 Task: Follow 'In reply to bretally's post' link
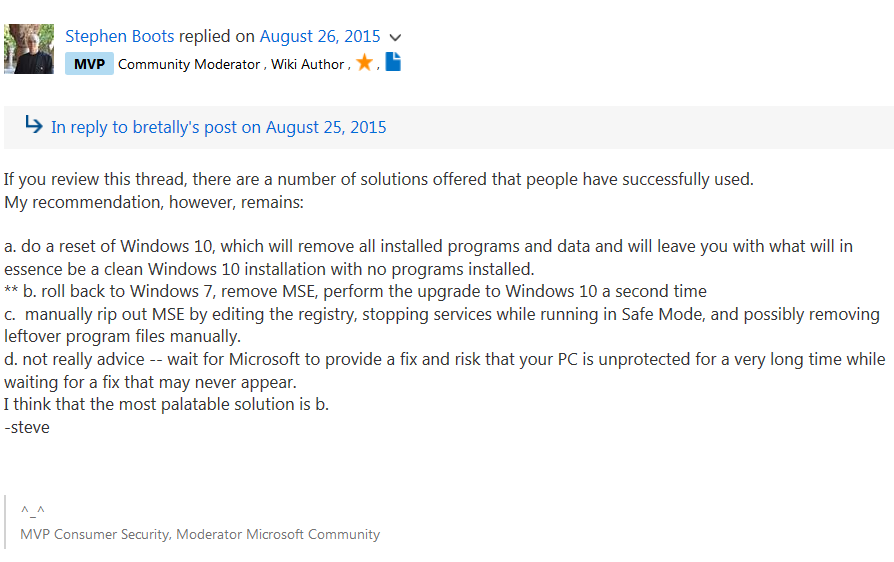[x=218, y=127]
